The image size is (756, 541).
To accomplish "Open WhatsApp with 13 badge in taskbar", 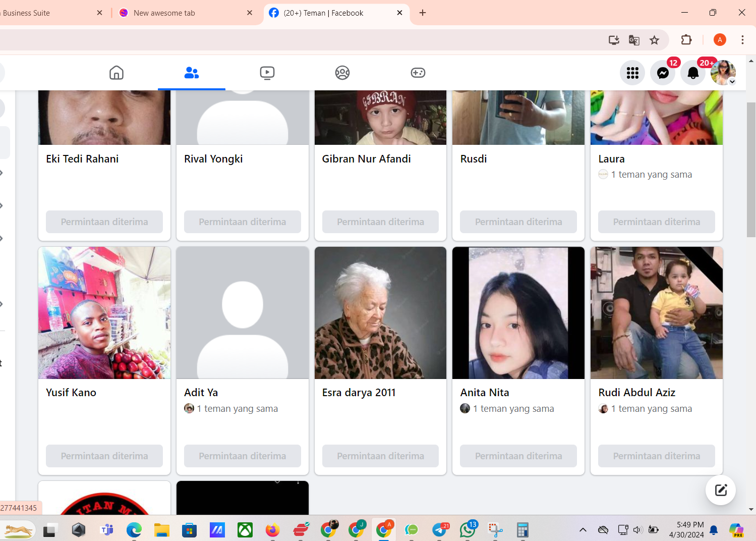I will 468,529.
